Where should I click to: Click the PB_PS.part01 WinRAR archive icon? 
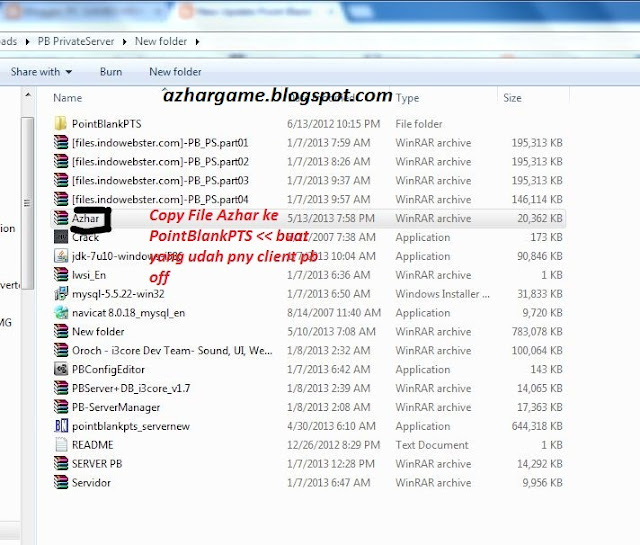click(61, 142)
